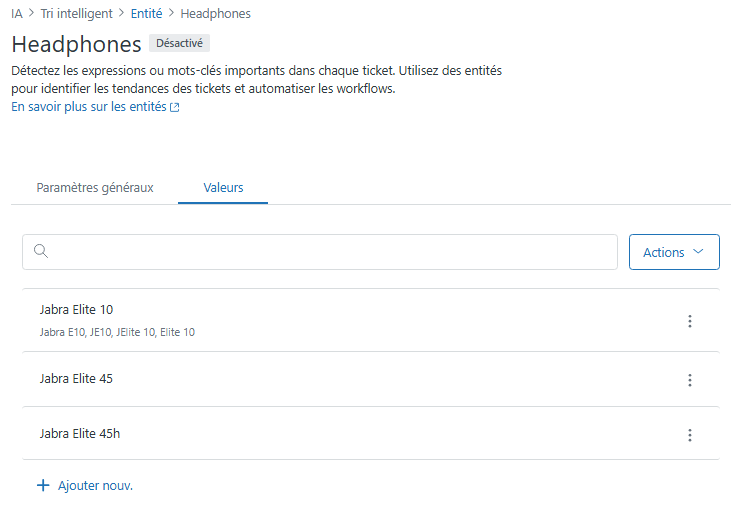Click the Désactivé status badge
Image resolution: width=736 pixels, height=511 pixels.
coord(179,43)
